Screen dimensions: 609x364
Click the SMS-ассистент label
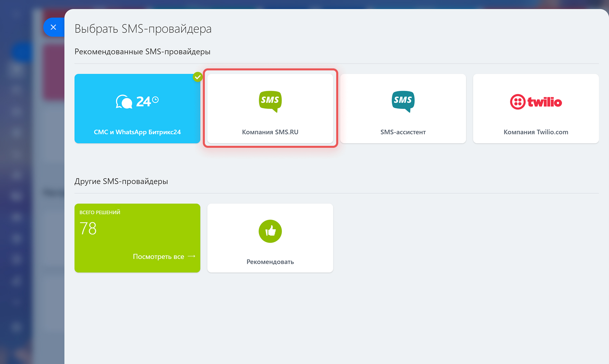[x=403, y=132]
